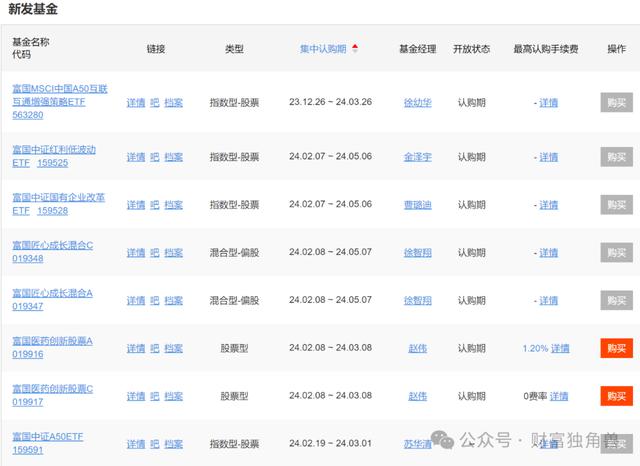Open 吧 link for fund 563280
Viewport: 640px width, 466px height.
pos(155,102)
